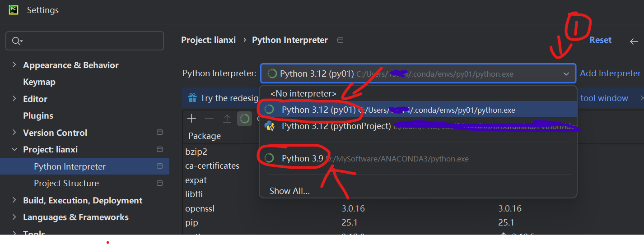Image resolution: width=644 pixels, height=244 pixels.
Task: Open the Project Structure page
Action: point(66,184)
